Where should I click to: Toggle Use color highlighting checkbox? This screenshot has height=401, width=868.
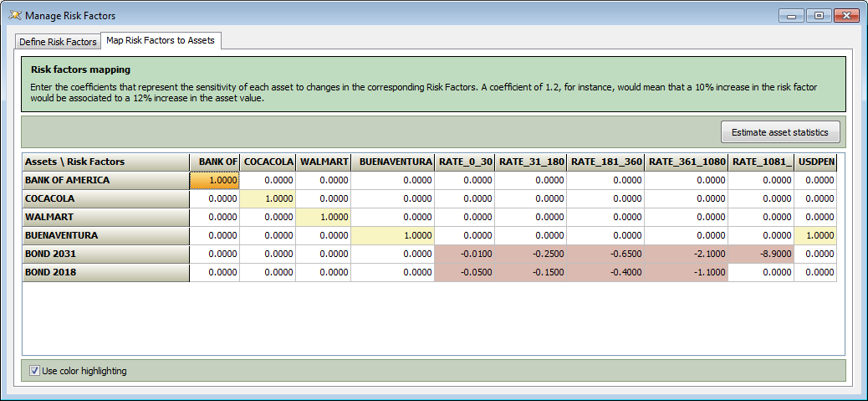point(35,371)
